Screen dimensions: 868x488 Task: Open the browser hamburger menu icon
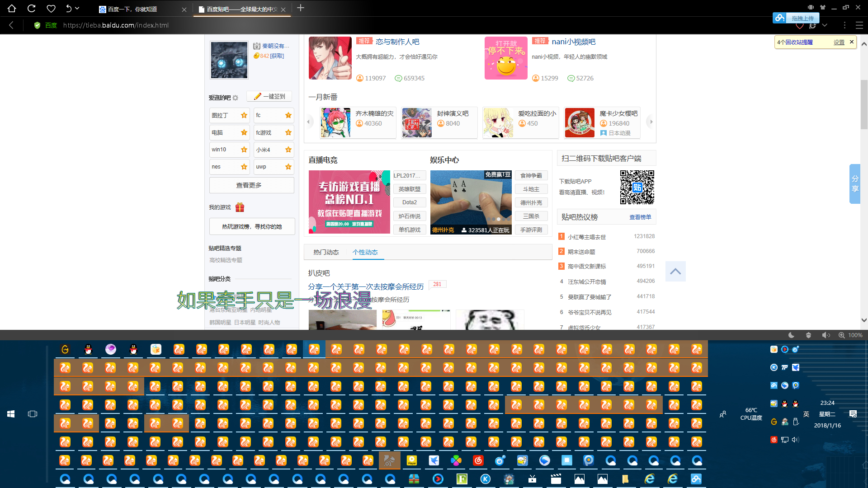[859, 25]
